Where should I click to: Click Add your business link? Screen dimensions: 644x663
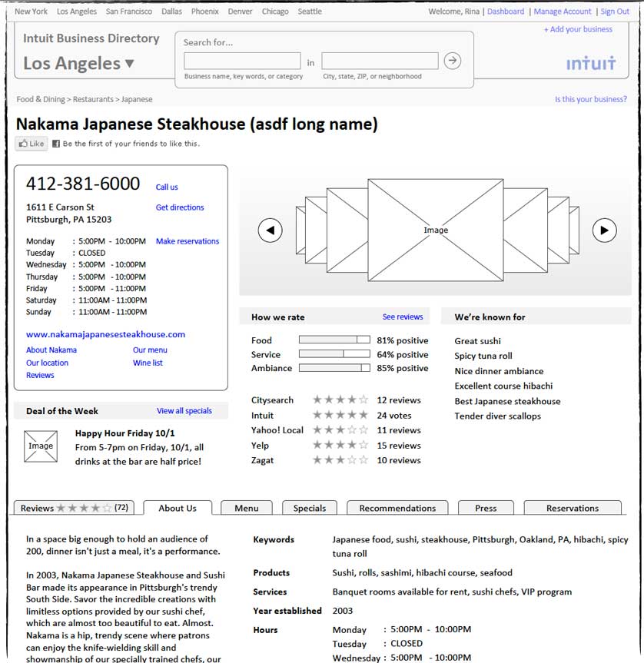tap(578, 29)
